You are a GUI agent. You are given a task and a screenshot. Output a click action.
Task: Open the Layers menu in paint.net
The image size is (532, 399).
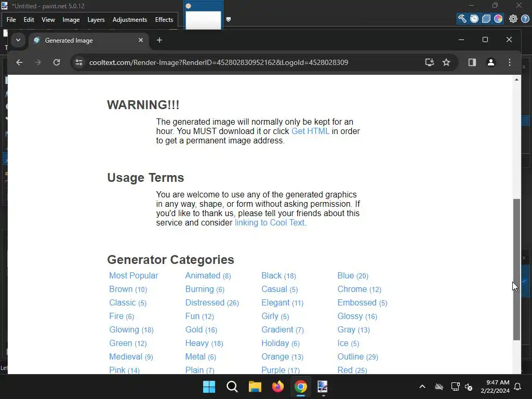[96, 20]
